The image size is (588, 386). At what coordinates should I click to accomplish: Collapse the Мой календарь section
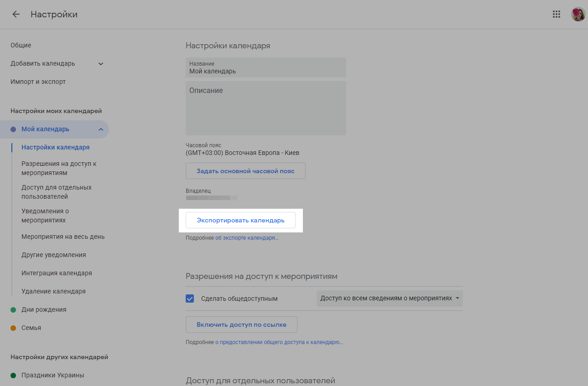[x=101, y=129]
